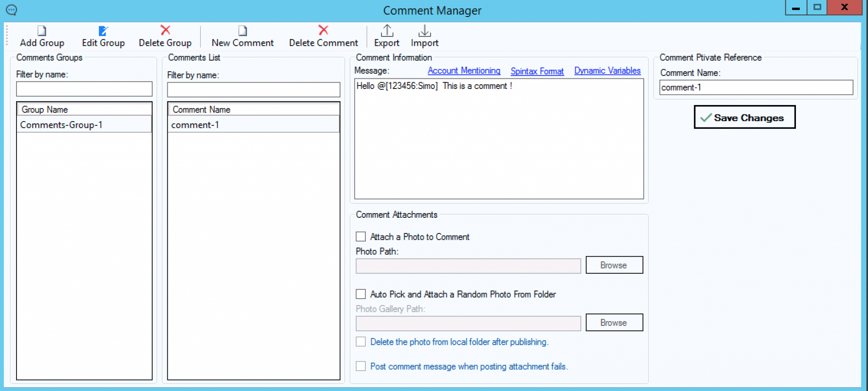
Task: Click Browse next to Photo Path
Action: 614,265
